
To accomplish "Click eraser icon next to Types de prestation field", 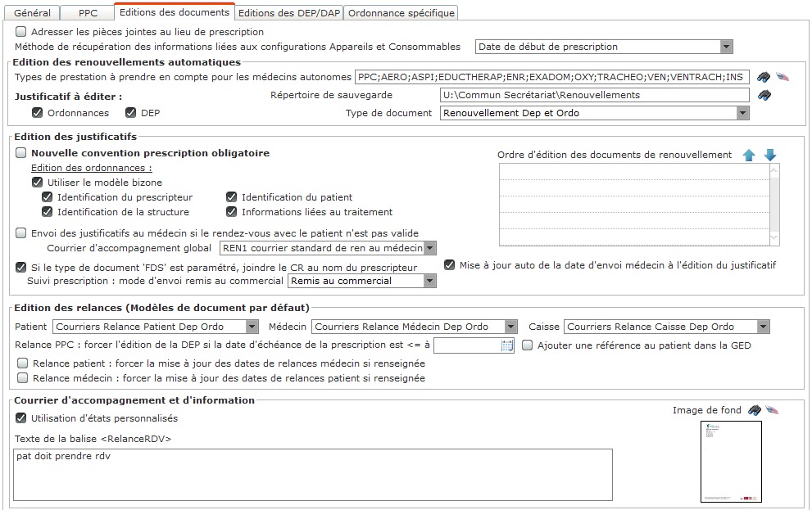I will 783,77.
